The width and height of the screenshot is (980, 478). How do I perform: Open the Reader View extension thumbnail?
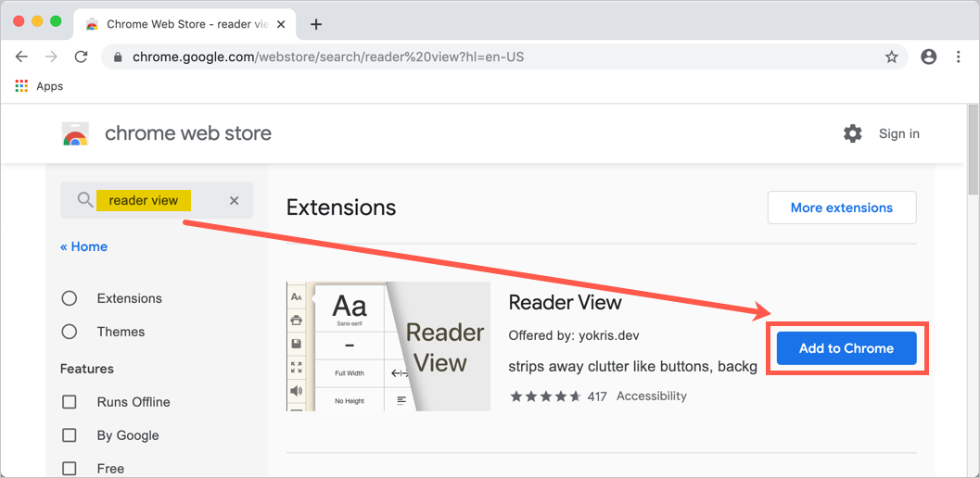pyautogui.click(x=388, y=346)
